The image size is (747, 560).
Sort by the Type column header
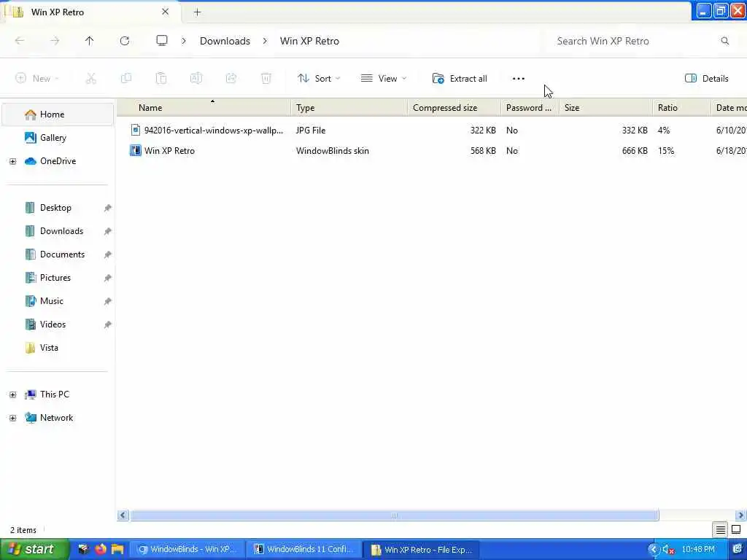tap(349, 108)
